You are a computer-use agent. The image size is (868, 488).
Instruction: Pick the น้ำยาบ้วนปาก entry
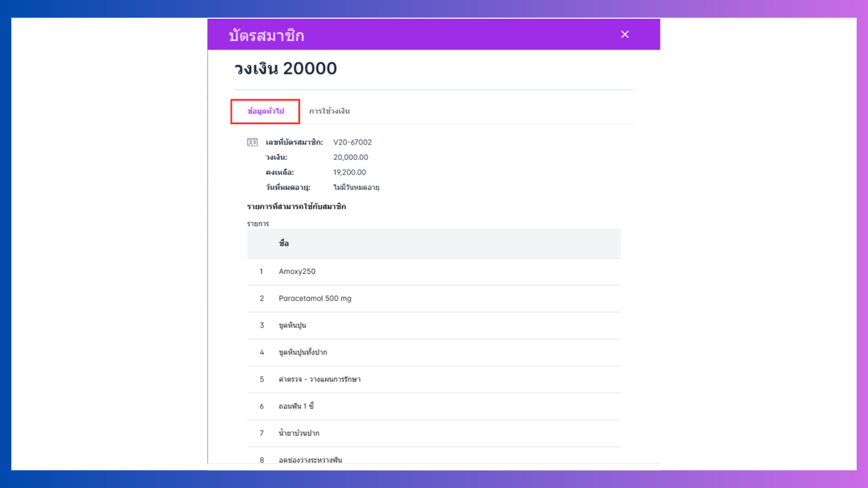click(299, 433)
